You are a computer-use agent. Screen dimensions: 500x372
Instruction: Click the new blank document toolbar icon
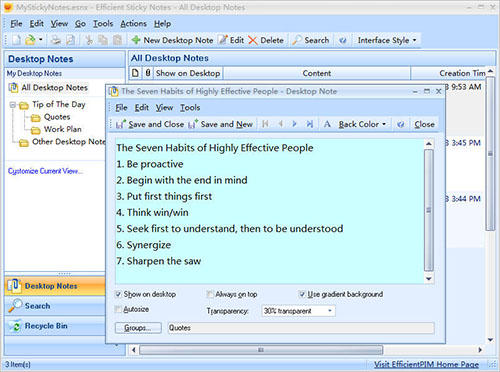pyautogui.click(x=17, y=40)
